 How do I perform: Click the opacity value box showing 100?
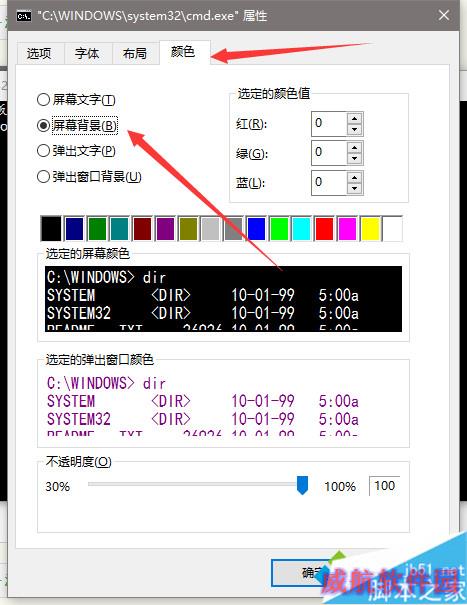pos(384,486)
